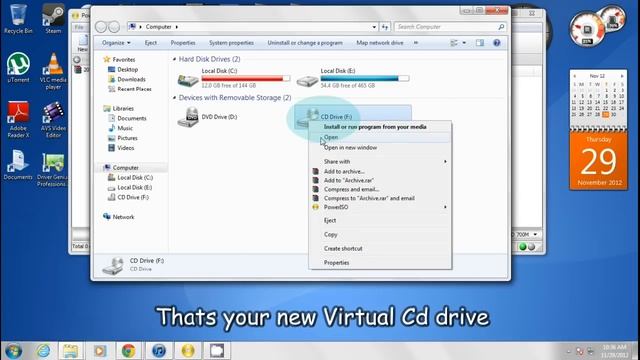640x360 pixels.
Task: Select Downloads under Favorites
Action: (x=131, y=80)
